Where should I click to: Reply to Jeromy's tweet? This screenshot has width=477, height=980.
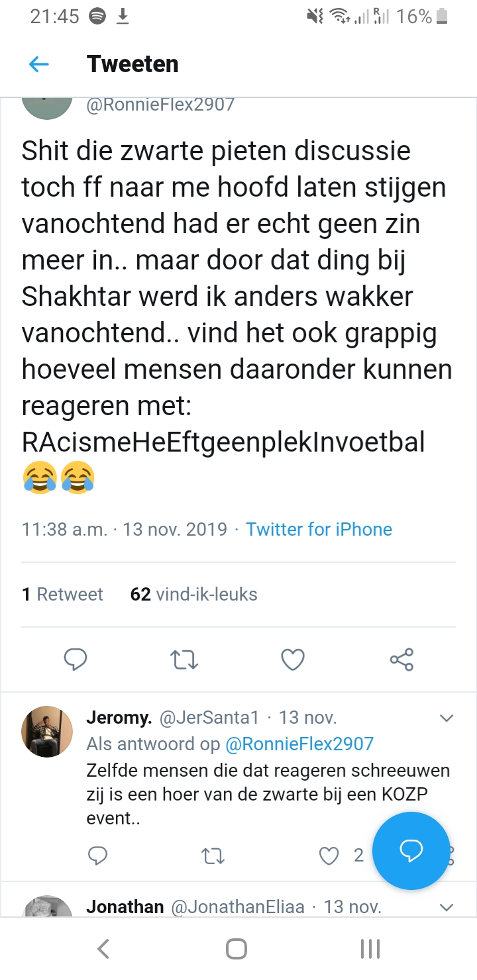[x=97, y=856]
